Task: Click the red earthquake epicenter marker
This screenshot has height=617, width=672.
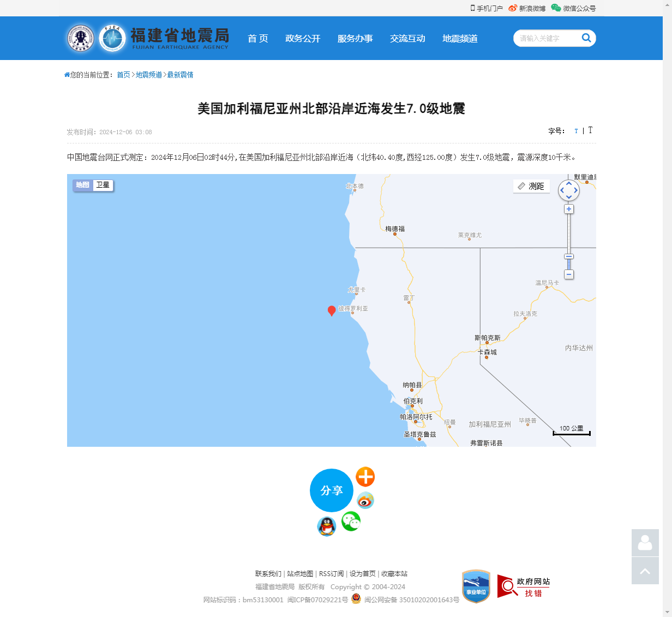Action: [331, 310]
